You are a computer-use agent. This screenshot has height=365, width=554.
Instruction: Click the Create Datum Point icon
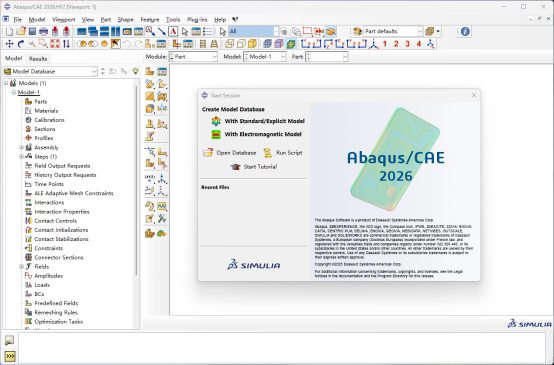point(150,179)
